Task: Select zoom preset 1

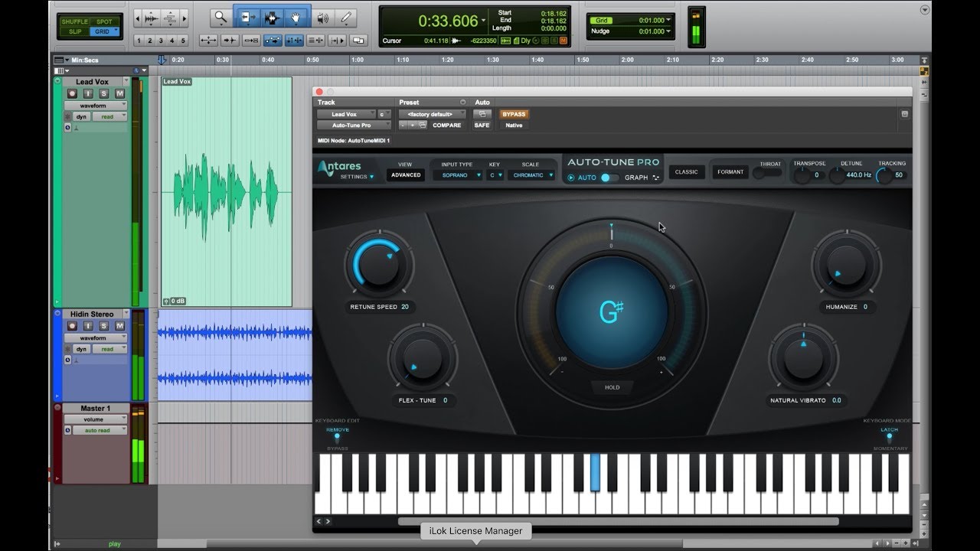Action: click(x=139, y=41)
